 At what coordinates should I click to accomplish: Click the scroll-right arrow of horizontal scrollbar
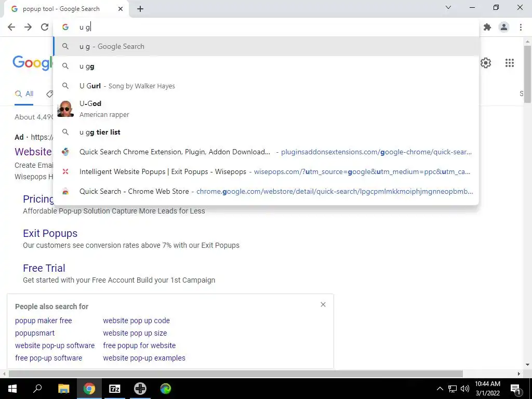point(519,374)
